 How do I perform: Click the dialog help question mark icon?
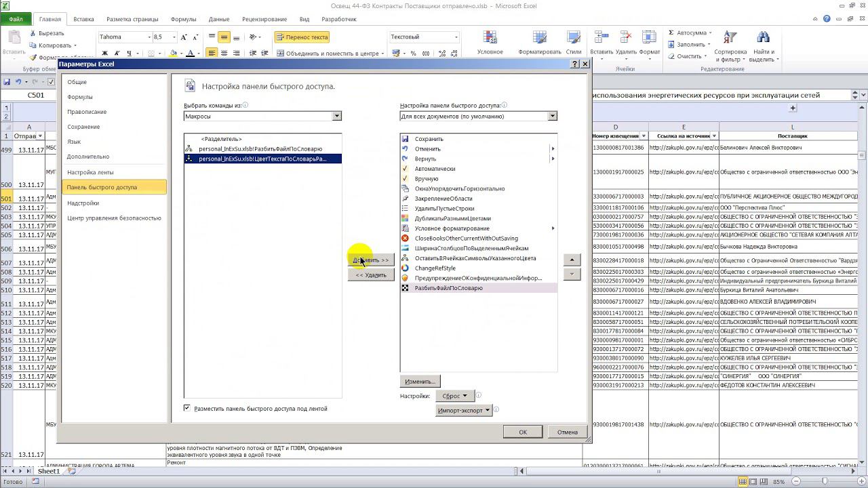coord(575,64)
